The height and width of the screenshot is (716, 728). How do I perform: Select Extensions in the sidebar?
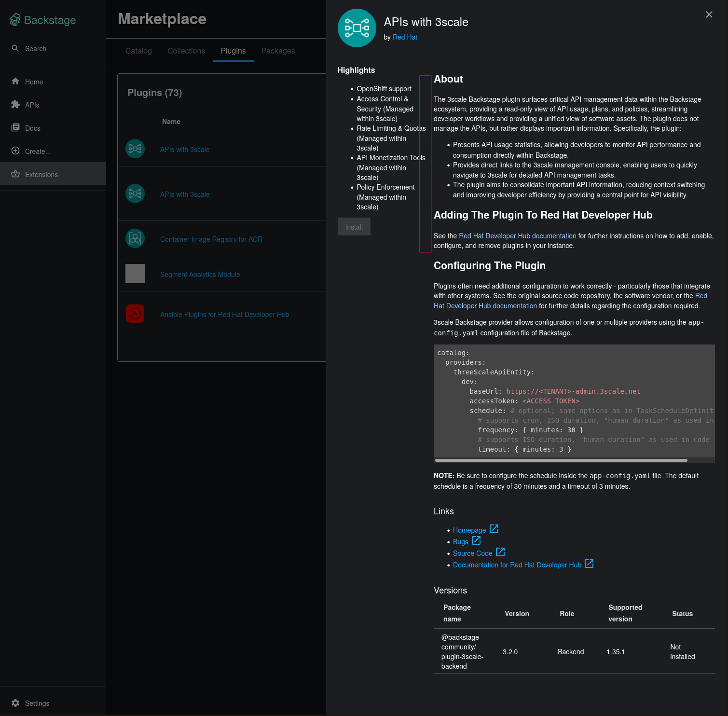tap(41, 174)
